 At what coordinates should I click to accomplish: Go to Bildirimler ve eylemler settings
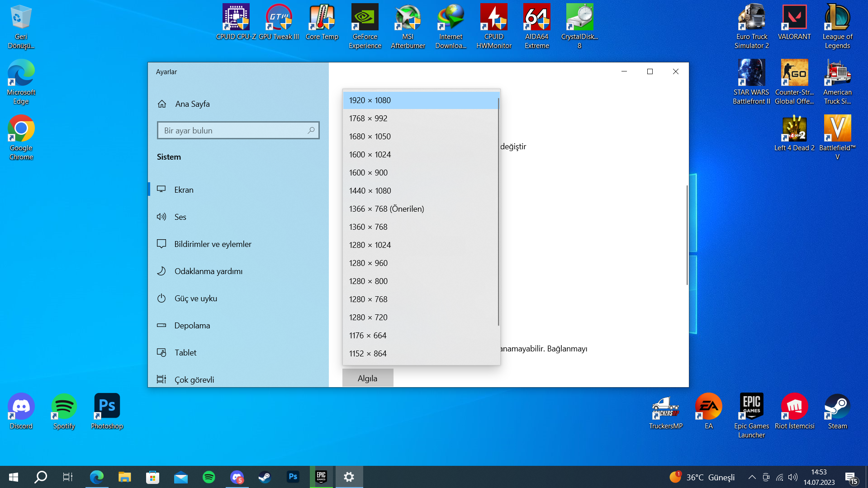tap(213, 244)
